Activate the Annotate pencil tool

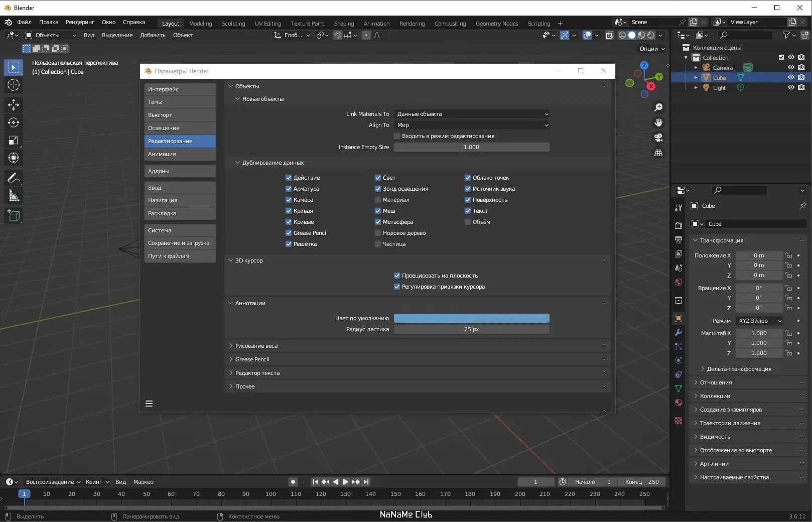point(14,178)
